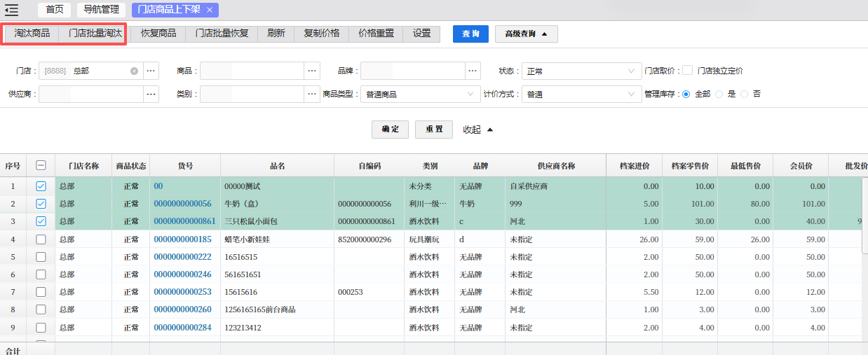Viewport: 868px width, 355px height.
Task: Click the 淘汰商品 toolbar button
Action: (32, 34)
